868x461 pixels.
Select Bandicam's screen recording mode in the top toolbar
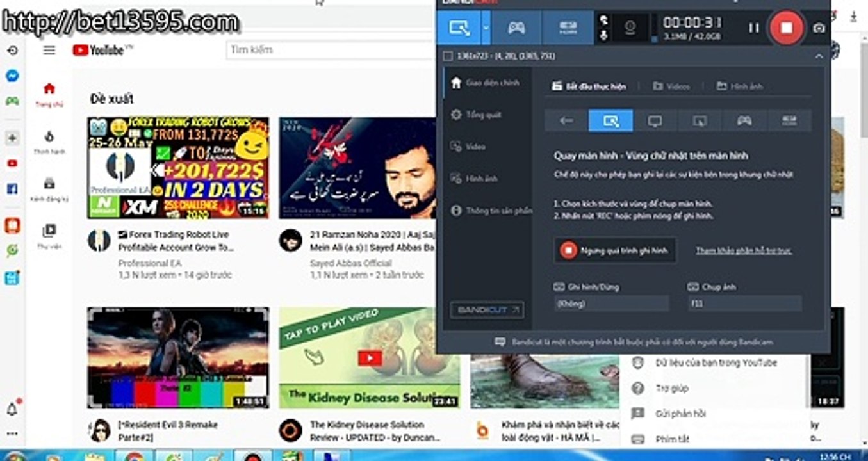pos(459,28)
